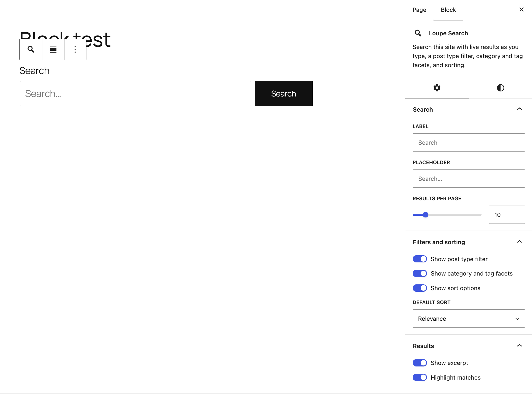Switch to the Page tab
532x394 pixels.
(419, 10)
